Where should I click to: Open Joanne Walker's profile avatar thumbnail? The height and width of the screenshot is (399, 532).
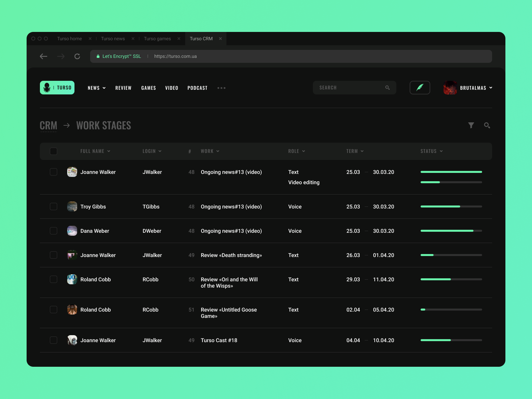(x=72, y=172)
